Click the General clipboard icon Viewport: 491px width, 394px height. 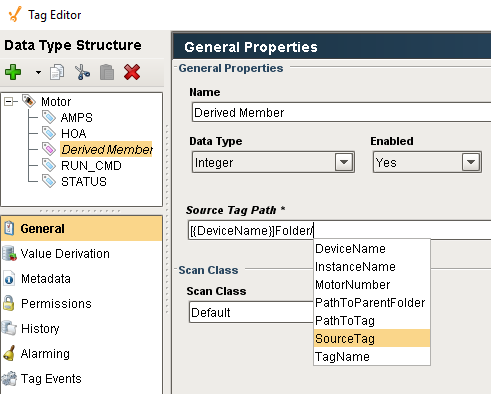coord(9,228)
